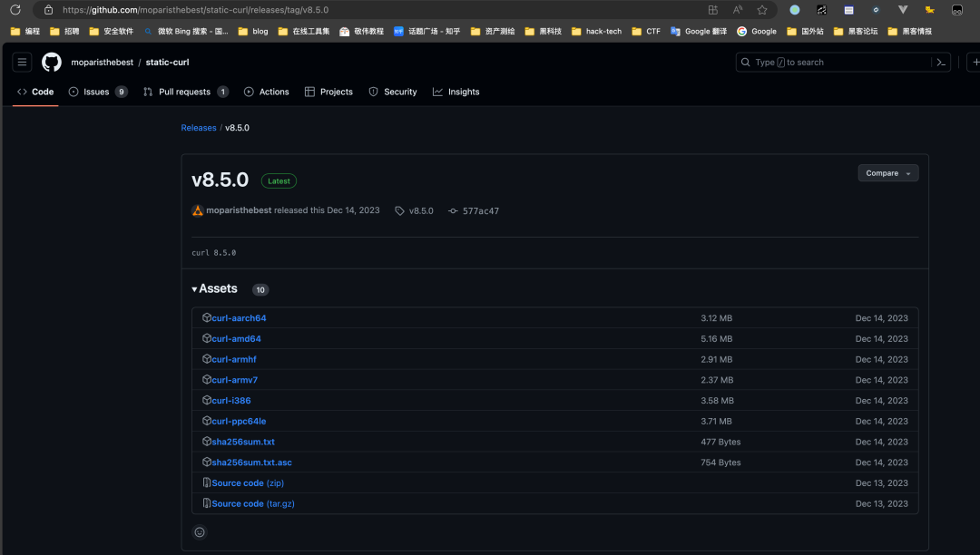
Task: Open the yellow cat extension icon
Action: [930, 10]
